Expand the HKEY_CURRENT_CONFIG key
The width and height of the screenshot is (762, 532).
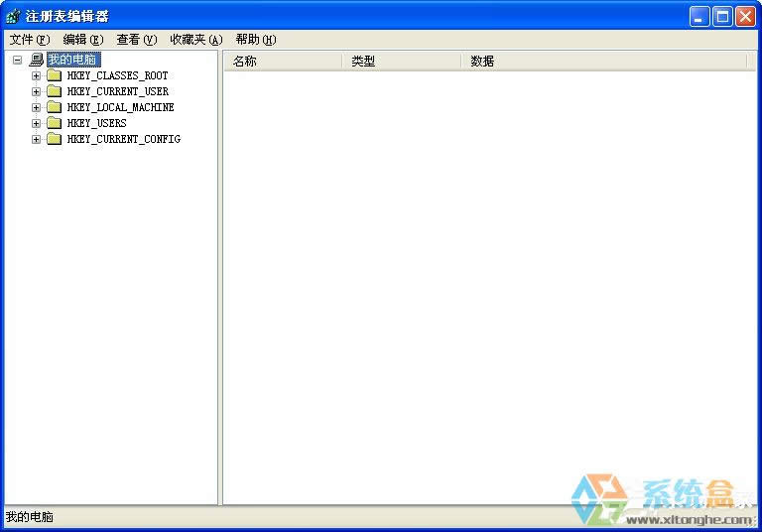tap(36, 139)
